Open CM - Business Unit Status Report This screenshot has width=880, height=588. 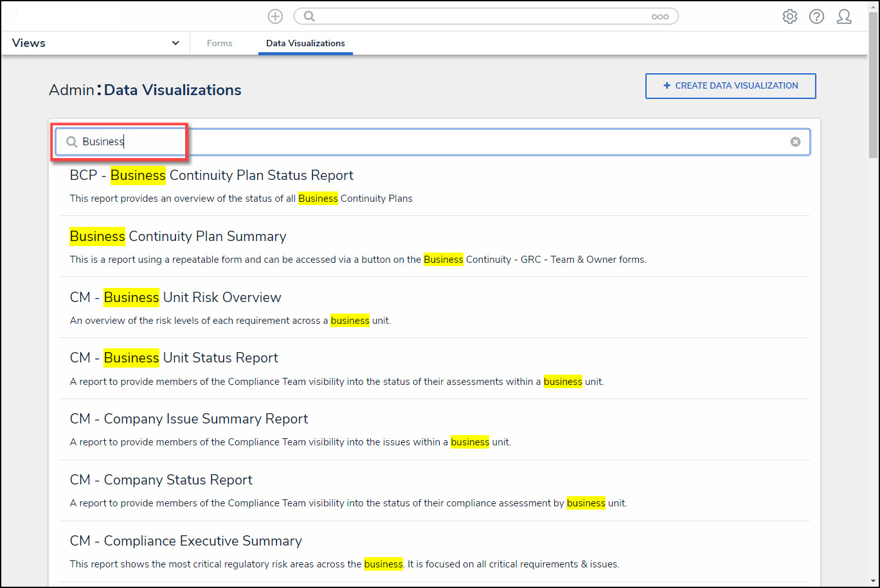174,358
